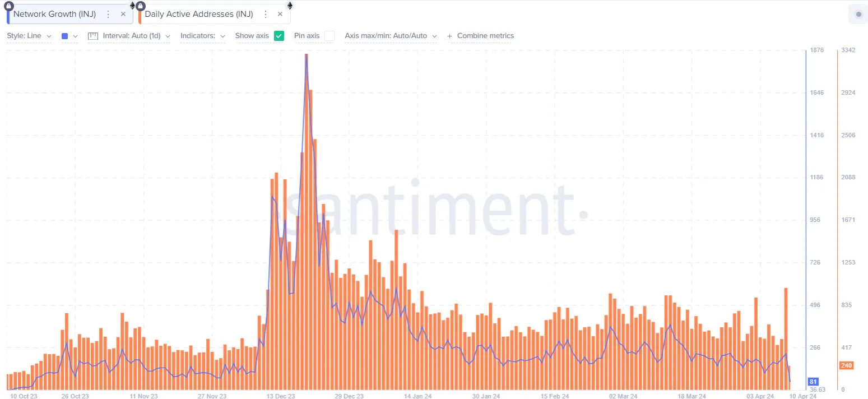Remove the Daily Active Addresses metric
Viewport: 868px width, 399px height.
[x=280, y=14]
